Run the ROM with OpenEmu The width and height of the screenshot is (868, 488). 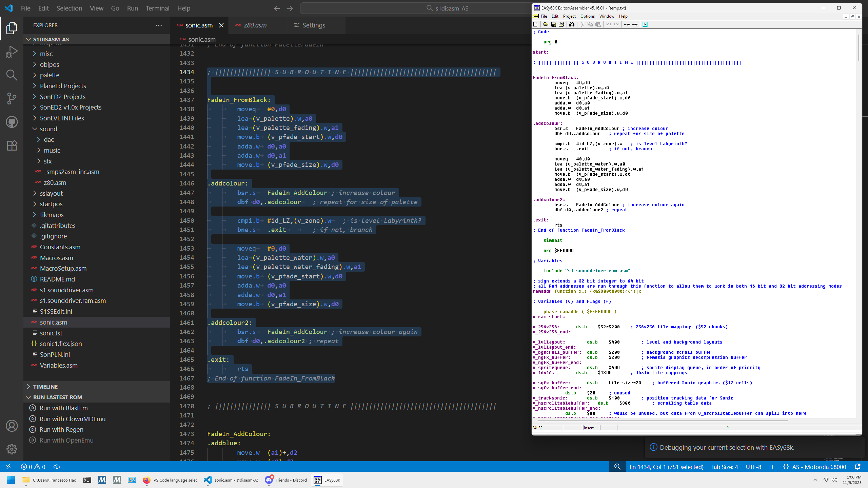(66, 440)
